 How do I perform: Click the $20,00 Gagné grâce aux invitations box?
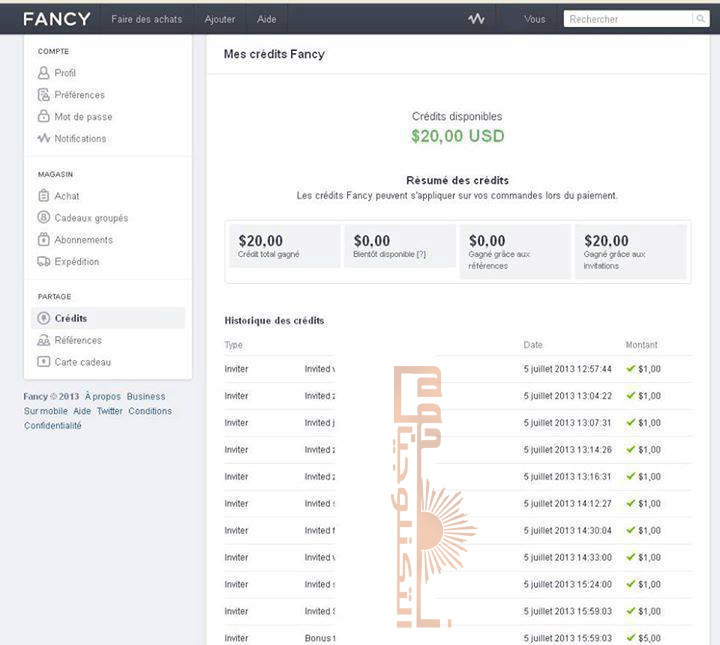(x=630, y=251)
